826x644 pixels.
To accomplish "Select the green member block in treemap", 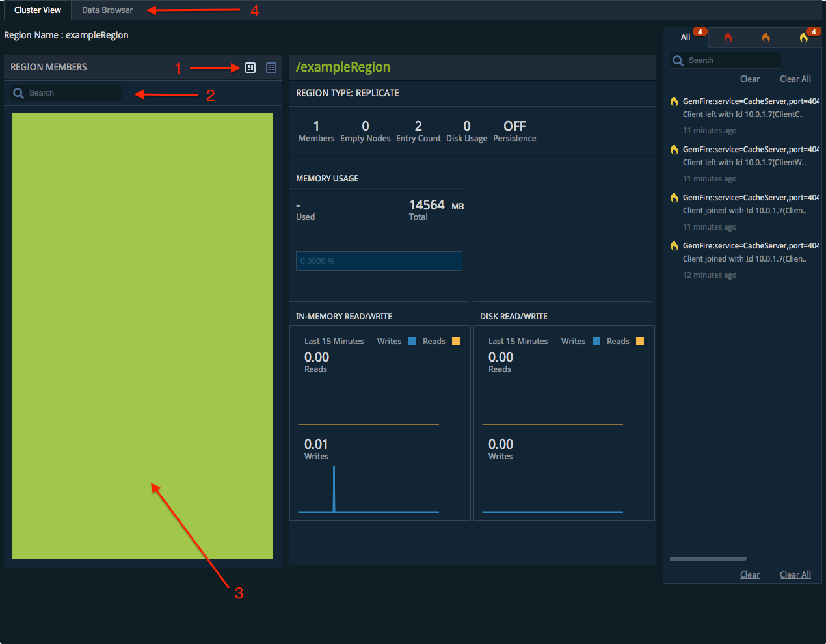I will 142,336.
